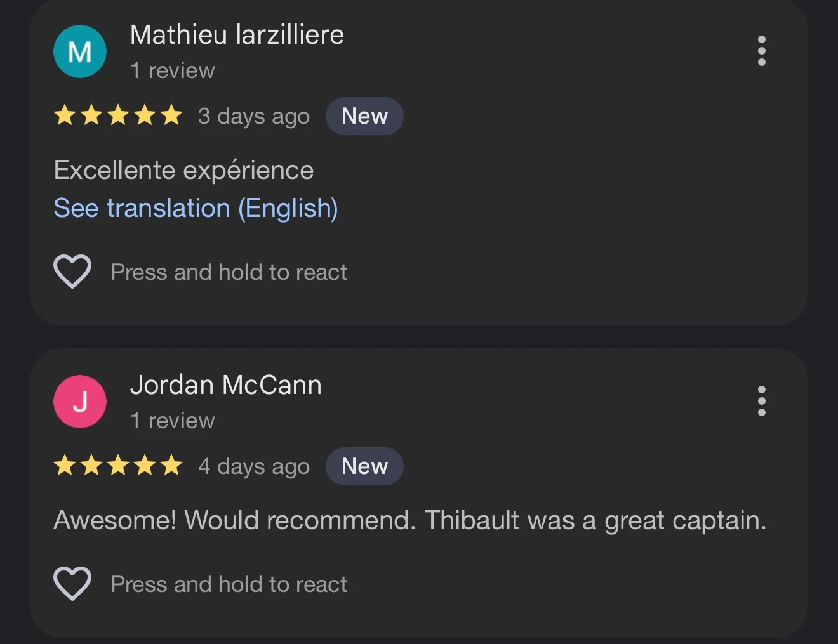The image size is (838, 644).
Task: Click "1 review" under Jordan McCann
Action: [173, 421]
